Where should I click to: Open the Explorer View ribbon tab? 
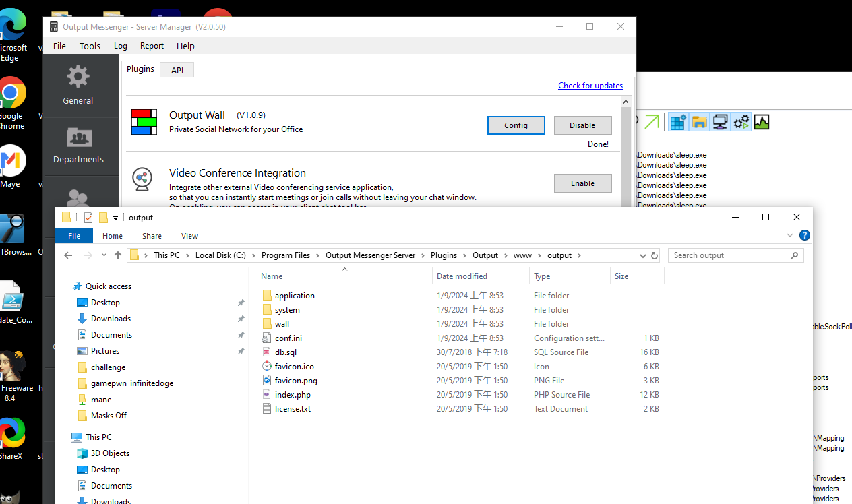[x=189, y=236]
